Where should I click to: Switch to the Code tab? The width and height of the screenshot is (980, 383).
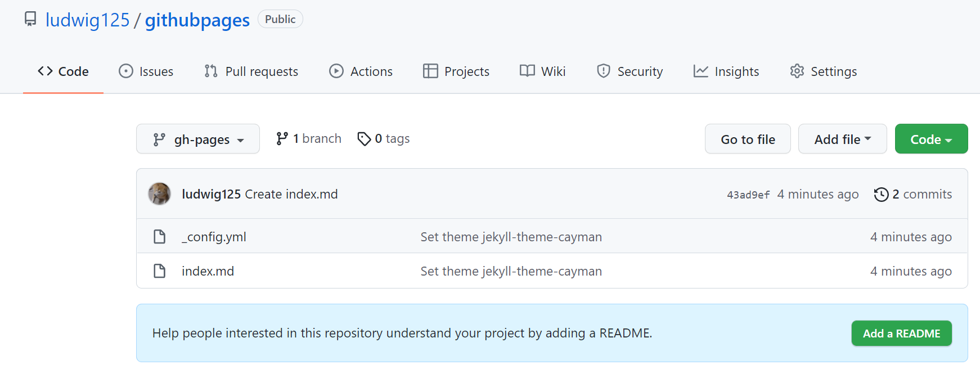63,71
